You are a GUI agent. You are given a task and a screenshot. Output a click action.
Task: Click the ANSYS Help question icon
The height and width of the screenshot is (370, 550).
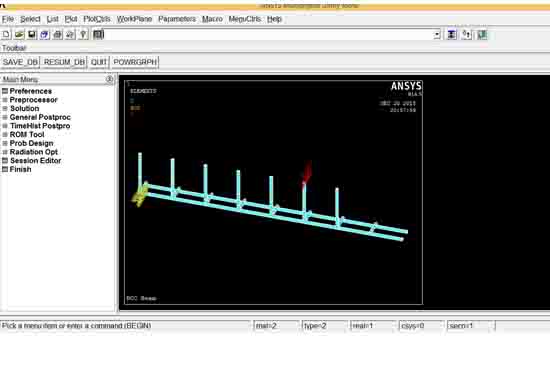[83, 34]
